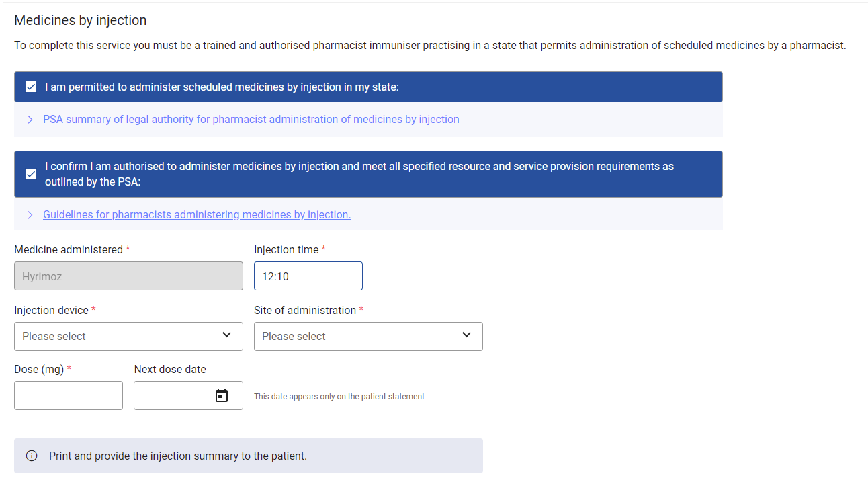Uncheck permitted to administer scheduled medicines checkbox
The width and height of the screenshot is (868, 486).
coord(31,87)
